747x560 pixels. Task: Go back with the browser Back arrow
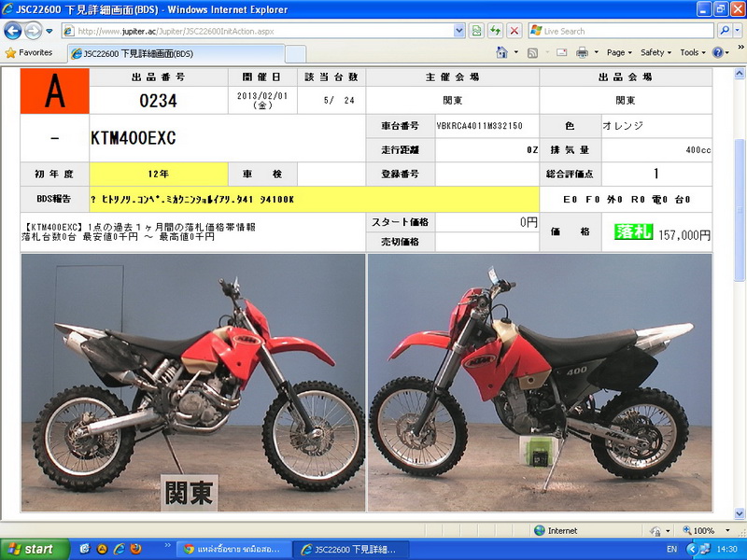[x=13, y=31]
